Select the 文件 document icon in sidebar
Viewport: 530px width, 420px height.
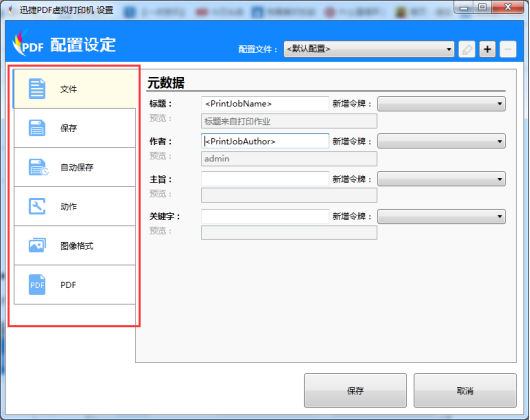pyautogui.click(x=37, y=89)
